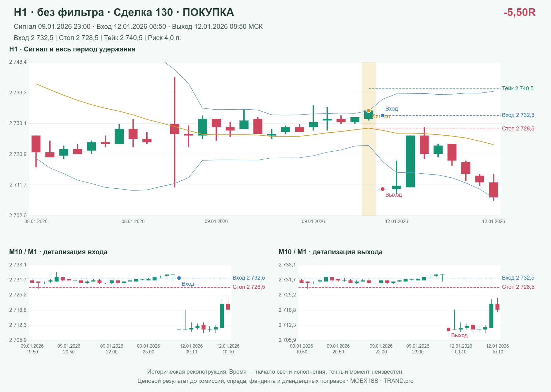Click "12.01.2026 10:10" axis label in exit-detail chart

click(x=497, y=349)
